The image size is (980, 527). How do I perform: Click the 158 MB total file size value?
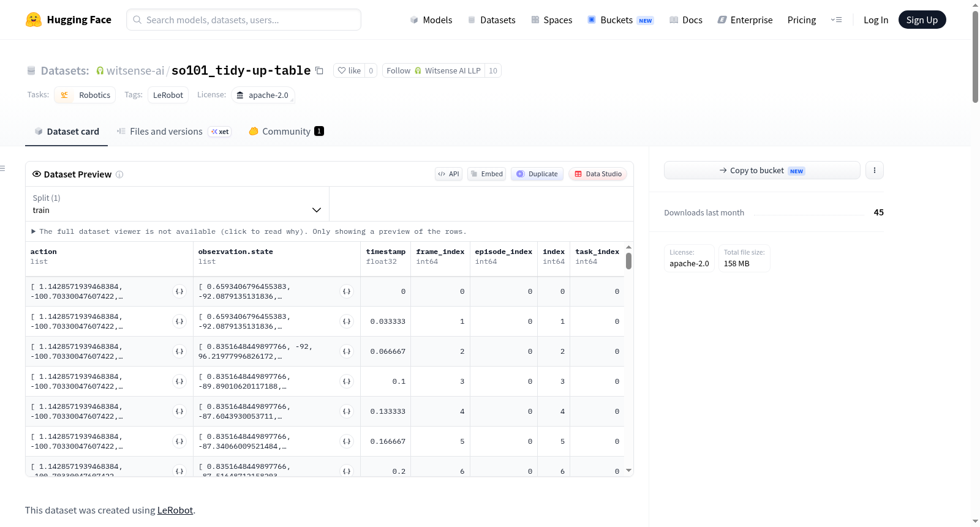pyautogui.click(x=737, y=264)
